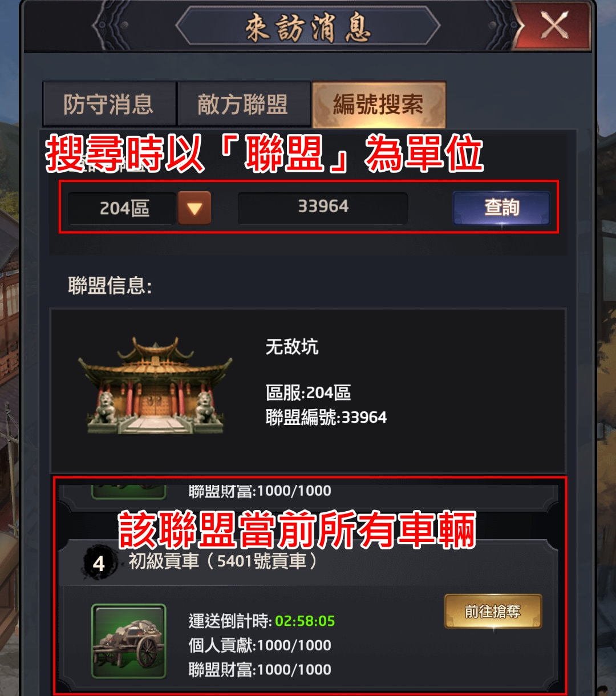Expand the server zone dropdown arrow
The width and height of the screenshot is (616, 696).
pos(194,208)
